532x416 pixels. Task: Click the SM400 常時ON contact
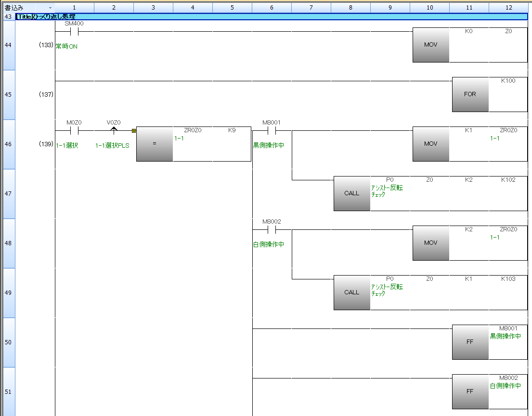coord(74,32)
